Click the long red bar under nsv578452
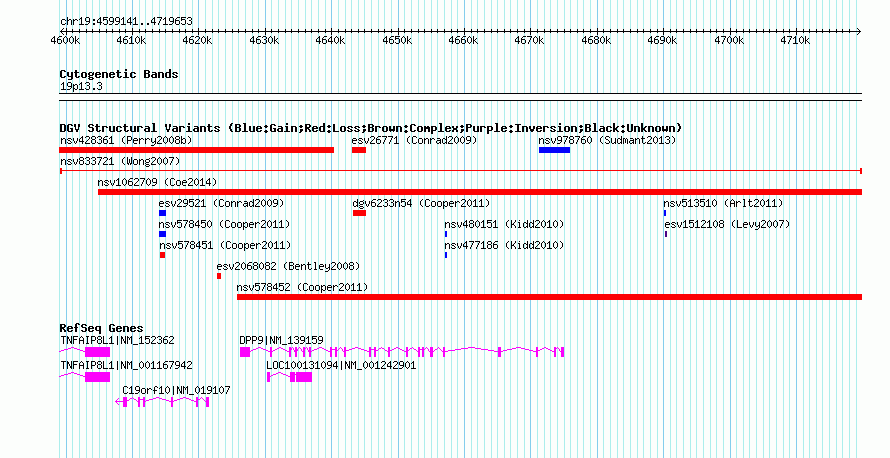Image resolution: width=890 pixels, height=458 pixels. coord(549,297)
